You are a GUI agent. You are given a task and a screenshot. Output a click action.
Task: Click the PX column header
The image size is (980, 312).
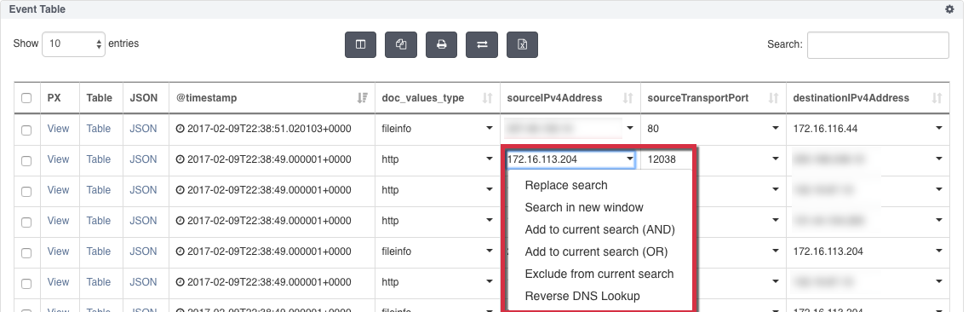click(x=54, y=97)
